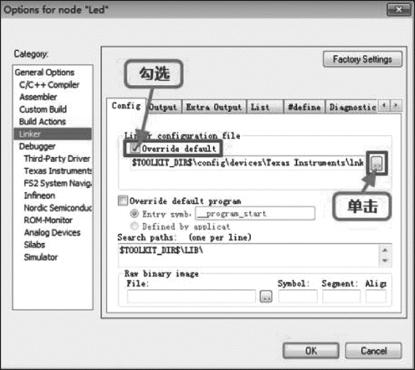Select C/C++ Compiler category
The height and width of the screenshot is (370, 415).
point(49,85)
